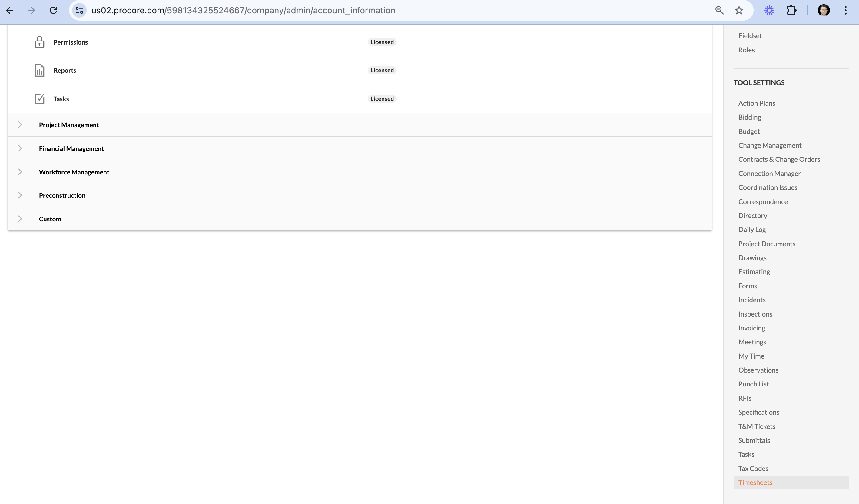This screenshot has height=504, width=859.
Task: Click the Reports chart icon
Action: pos(39,70)
